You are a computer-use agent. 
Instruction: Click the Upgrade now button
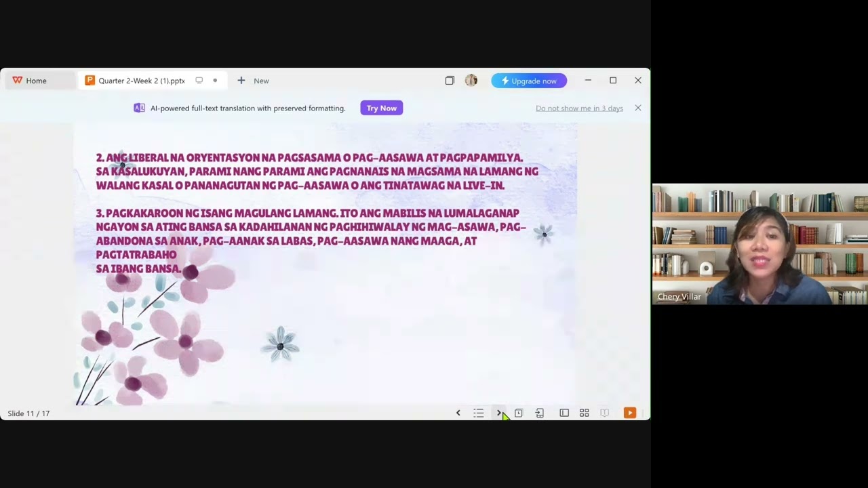[529, 81]
